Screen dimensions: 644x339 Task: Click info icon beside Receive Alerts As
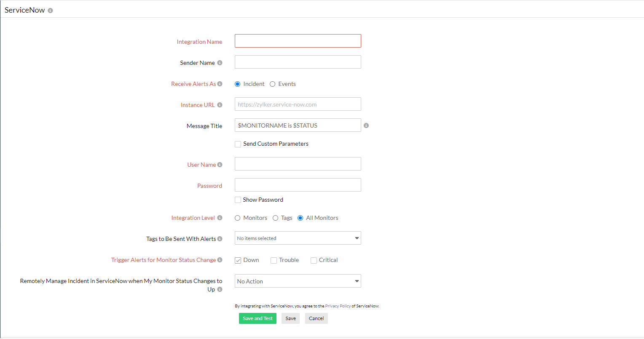(x=220, y=84)
